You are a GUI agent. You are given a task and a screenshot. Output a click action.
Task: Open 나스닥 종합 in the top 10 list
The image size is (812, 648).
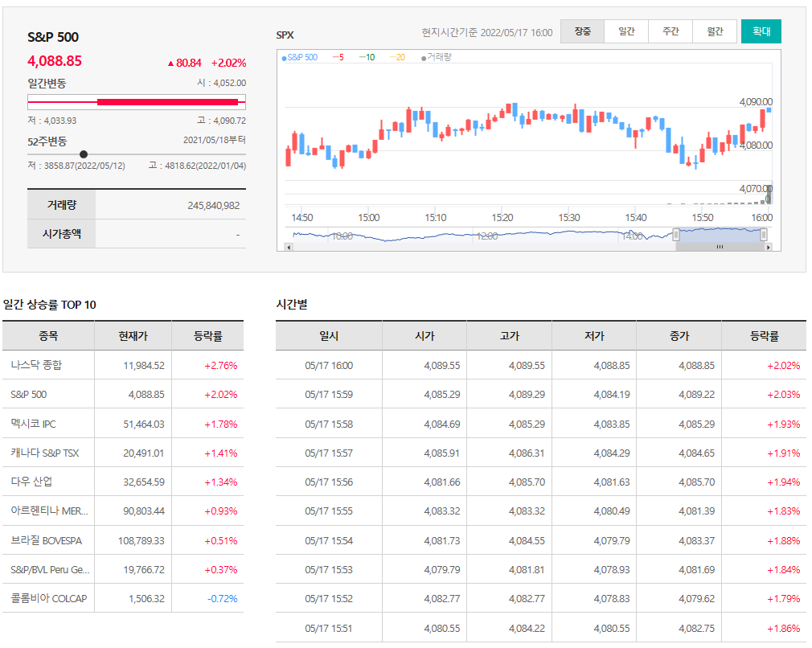[x=36, y=365]
